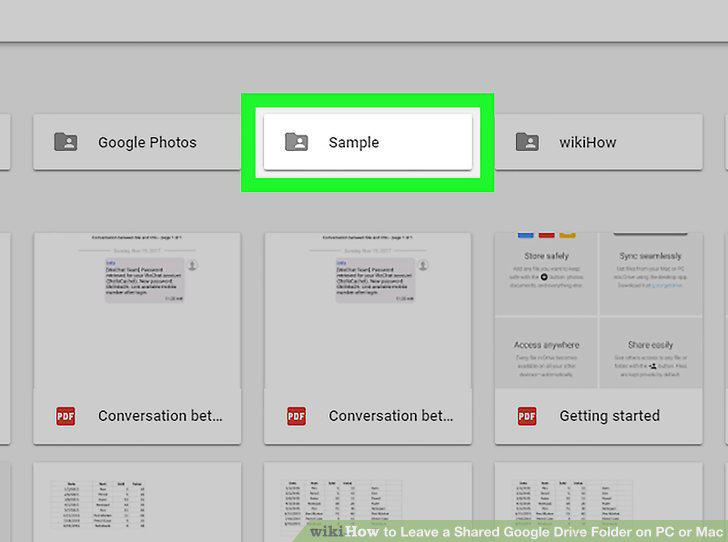This screenshot has height=542, width=728.
Task: Click the wikiHow folder name text
Action: pyautogui.click(x=587, y=143)
